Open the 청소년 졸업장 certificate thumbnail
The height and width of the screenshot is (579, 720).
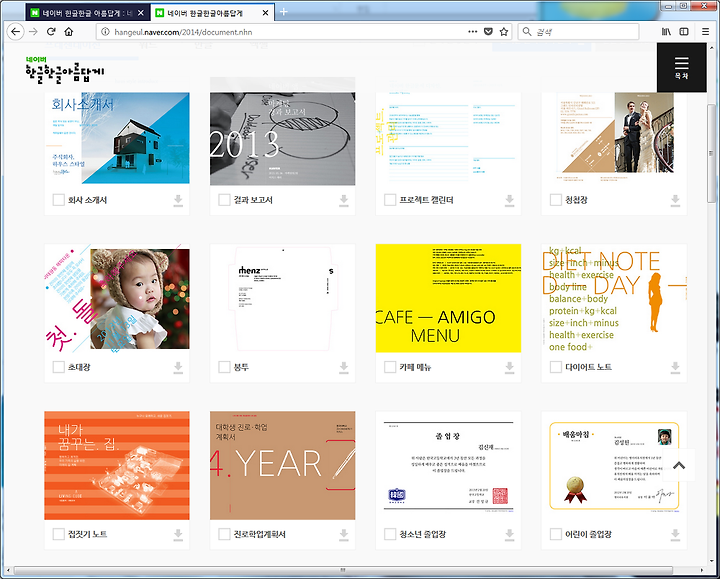[448, 466]
